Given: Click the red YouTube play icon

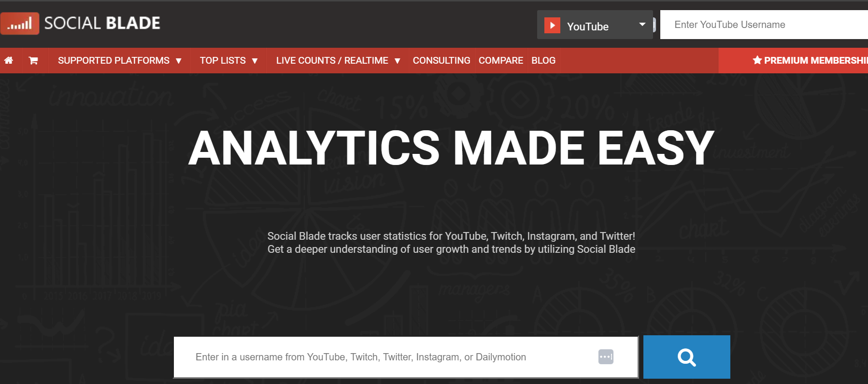Looking at the screenshot, I should [552, 25].
